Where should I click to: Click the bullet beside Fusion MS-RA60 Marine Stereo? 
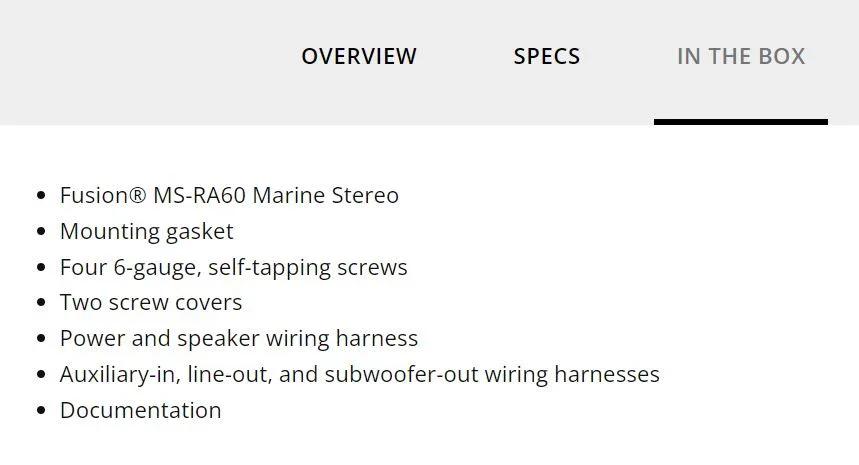pos(40,196)
